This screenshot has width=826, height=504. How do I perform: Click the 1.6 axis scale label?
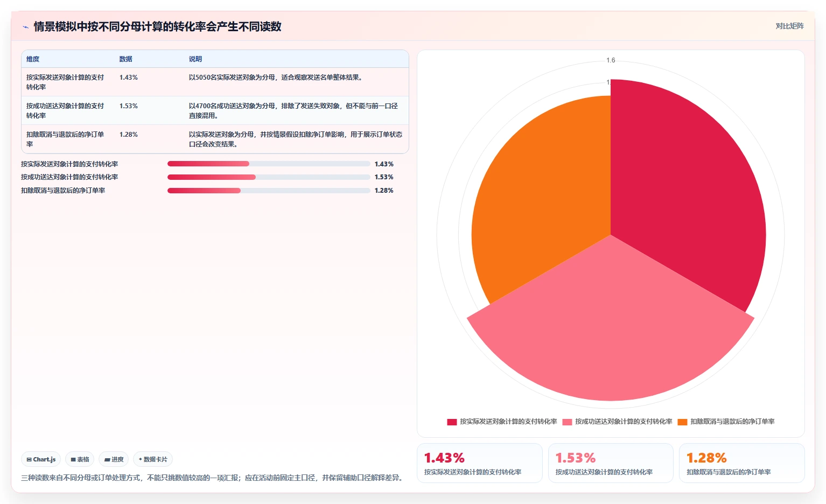point(611,60)
